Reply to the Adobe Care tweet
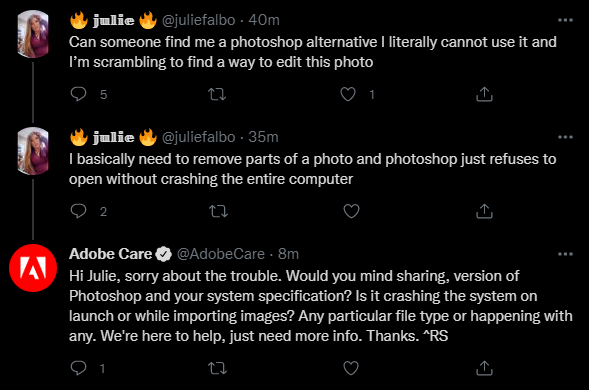 pos(79,368)
